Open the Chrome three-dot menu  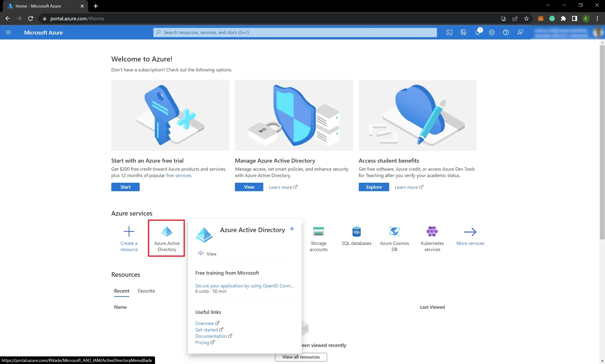(x=597, y=18)
